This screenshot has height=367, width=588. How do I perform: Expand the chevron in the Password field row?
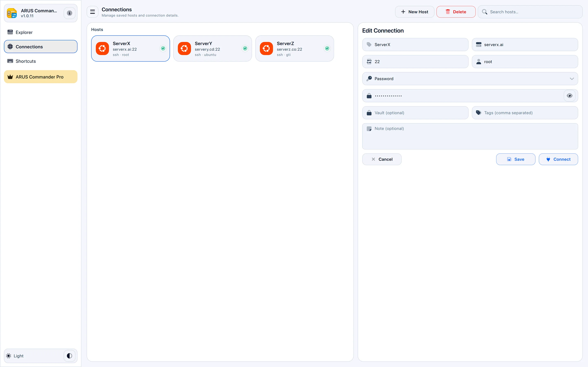(x=572, y=78)
